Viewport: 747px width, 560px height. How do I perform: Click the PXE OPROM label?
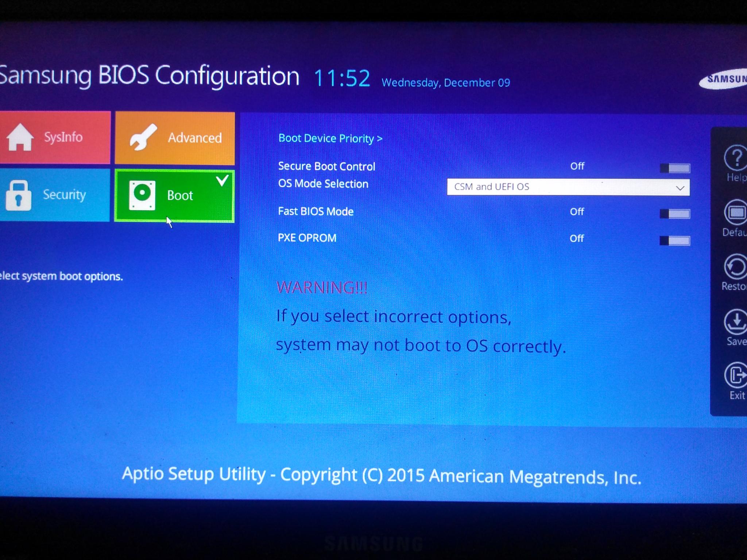pyautogui.click(x=307, y=238)
